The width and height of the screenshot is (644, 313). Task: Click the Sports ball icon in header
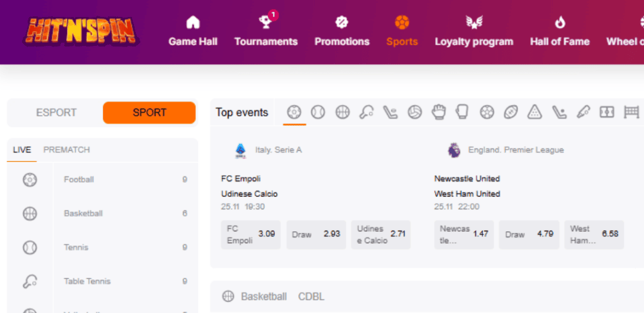[x=402, y=22]
